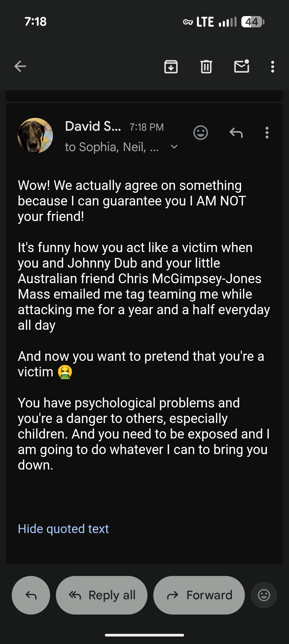Expand recipient details chevron
Image resolution: width=289 pixels, height=644 pixels.
174,147
